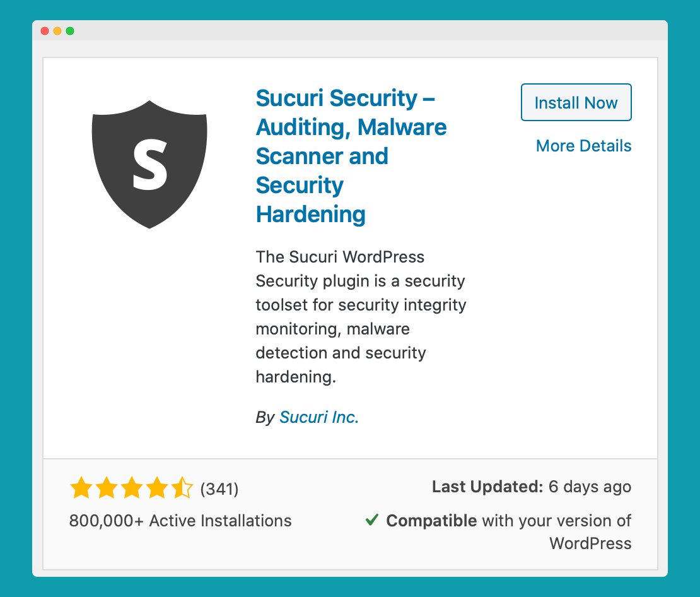Viewport: 700px width, 597px height.
Task: Open the Sucuri Security plugin title link
Action: [x=351, y=156]
